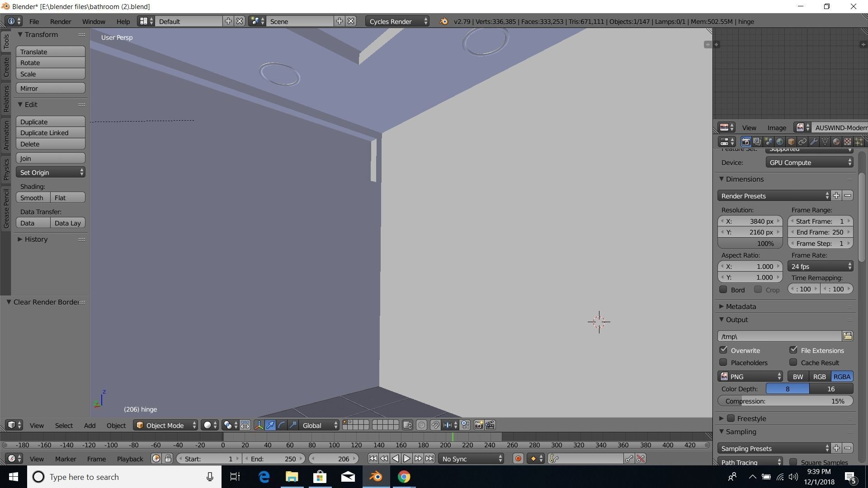Open the Object cube properties tab

pyautogui.click(x=791, y=141)
